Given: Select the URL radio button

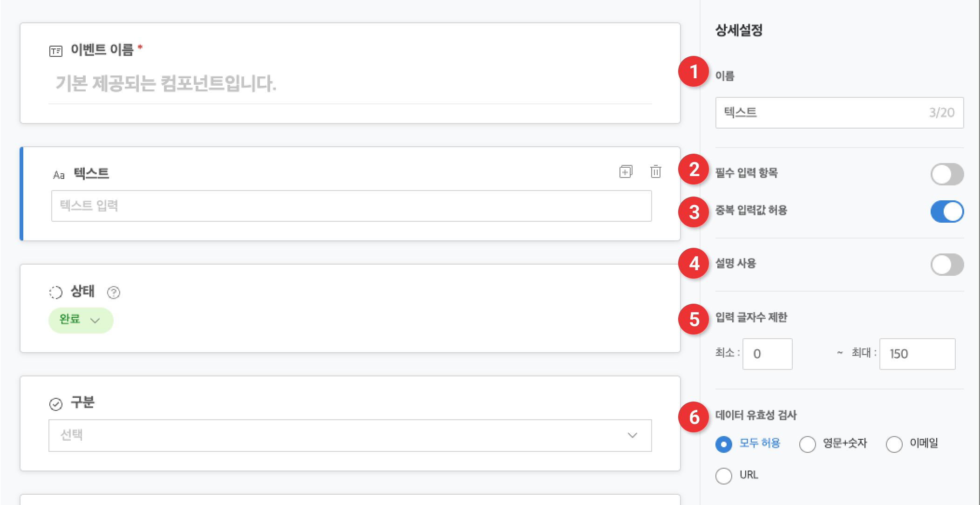Looking at the screenshot, I should tap(724, 476).
